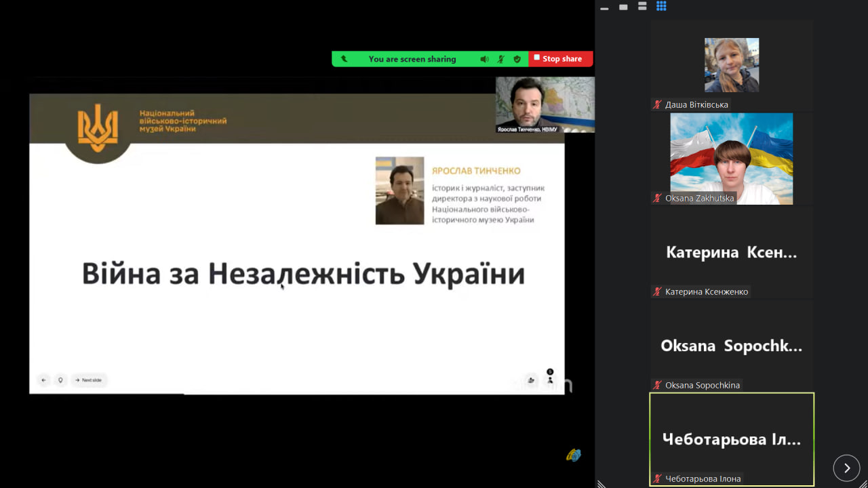Hide the participant video panel
This screenshot has height=488, width=868.
[x=604, y=7]
